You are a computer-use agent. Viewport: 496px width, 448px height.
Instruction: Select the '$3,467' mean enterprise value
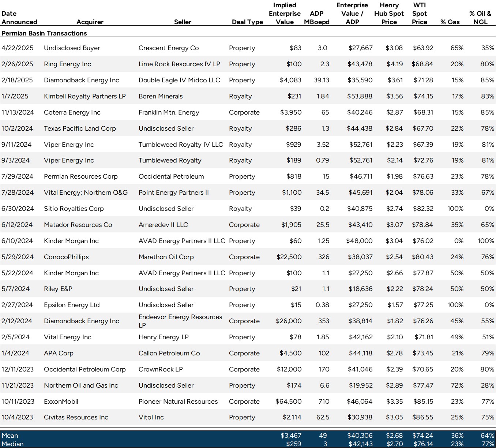(x=291, y=436)
